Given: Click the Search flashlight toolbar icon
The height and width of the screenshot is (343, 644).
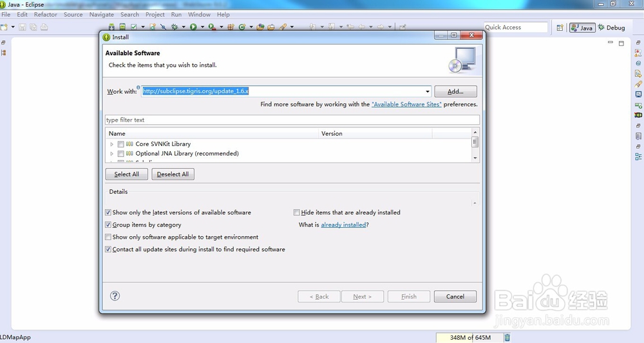Looking at the screenshot, I should pyautogui.click(x=283, y=27).
